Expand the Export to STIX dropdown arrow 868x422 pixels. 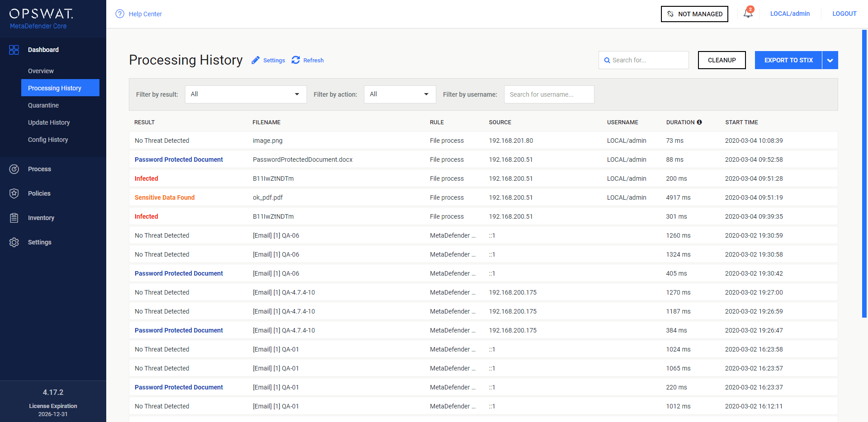pos(830,60)
